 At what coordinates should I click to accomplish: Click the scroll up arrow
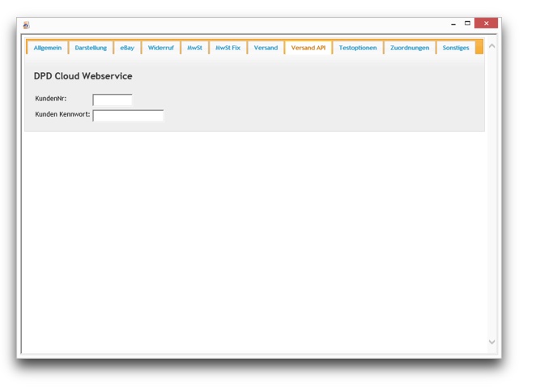[x=491, y=46]
